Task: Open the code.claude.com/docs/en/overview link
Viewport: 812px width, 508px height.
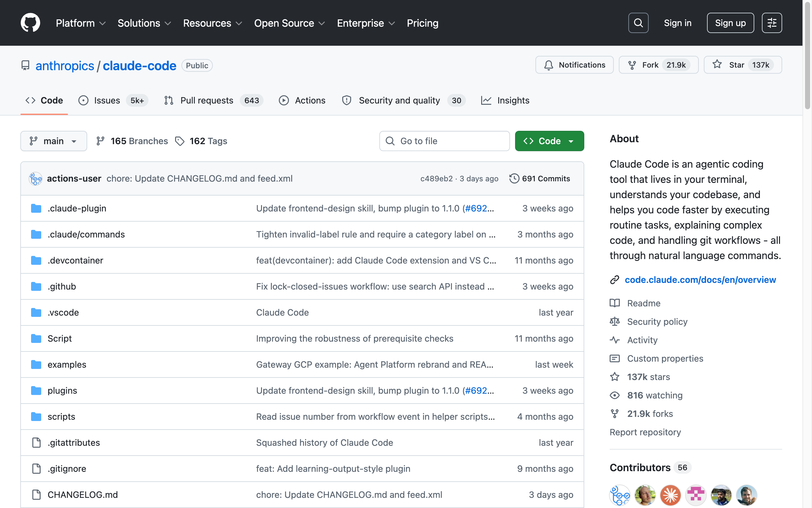Action: [x=700, y=279]
